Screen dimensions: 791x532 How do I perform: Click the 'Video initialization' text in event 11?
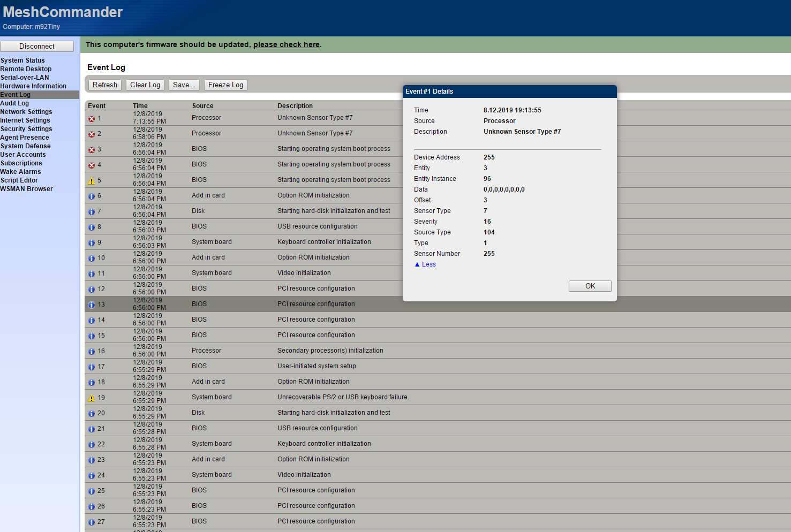[x=304, y=273]
